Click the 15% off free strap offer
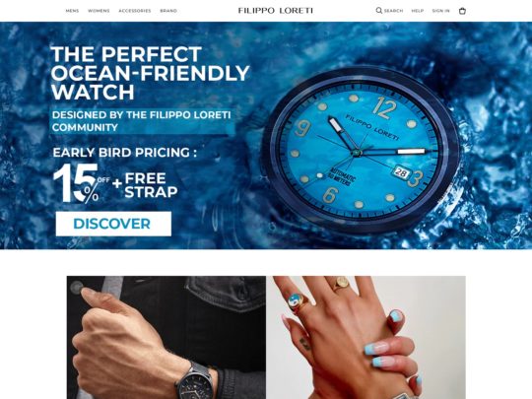The width and height of the screenshot is (532, 399). point(115,183)
